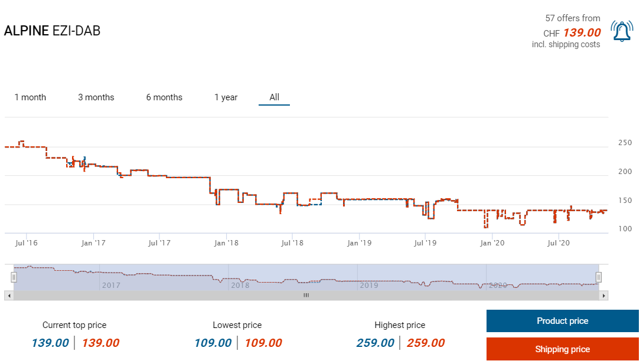Click the blue lowest price 109.00 value
Viewport: 643px width, 364px height.
pos(213,343)
